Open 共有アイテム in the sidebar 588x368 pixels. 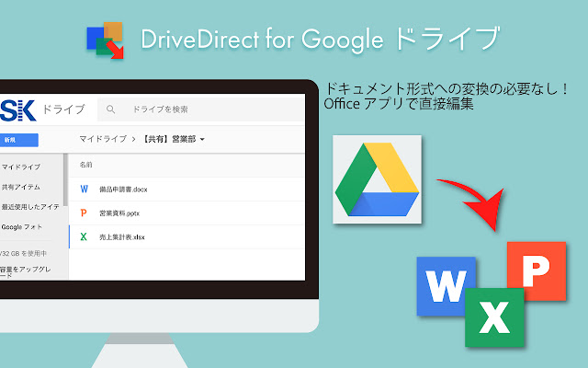pyautogui.click(x=20, y=187)
